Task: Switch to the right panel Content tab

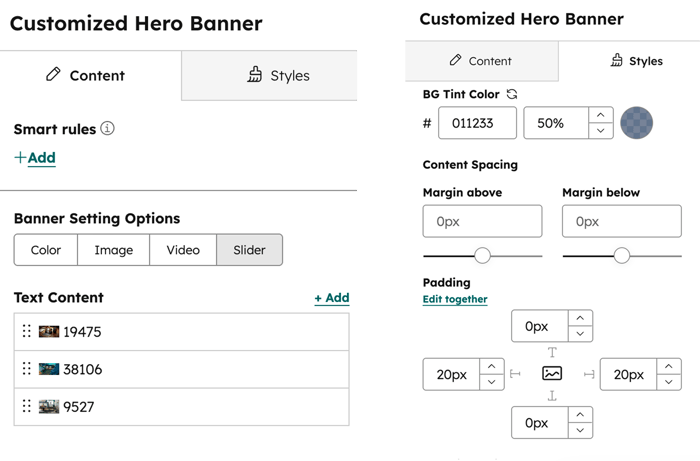Action: tap(481, 61)
